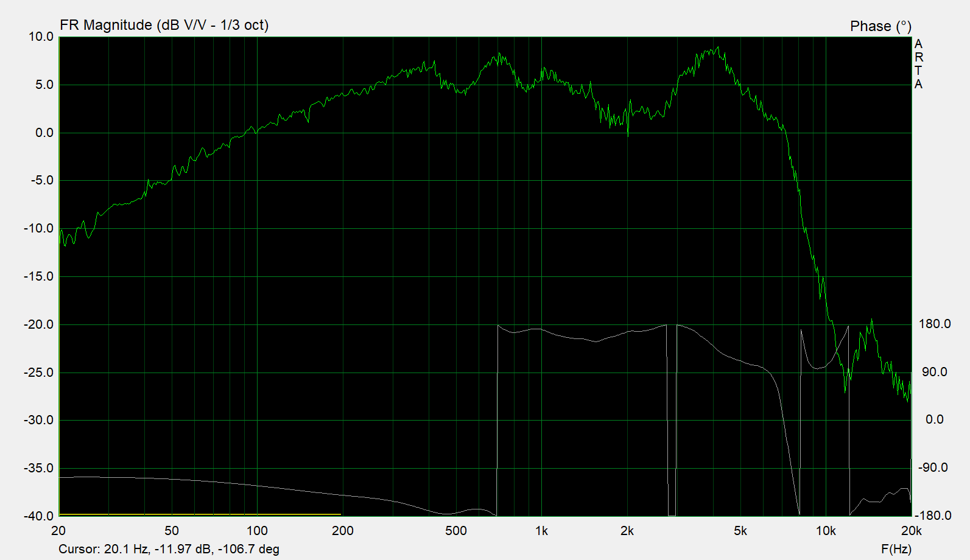Screen dimensions: 970x560
Task: Click the 10.0 dB magnitude axis value
Action: click(41, 37)
